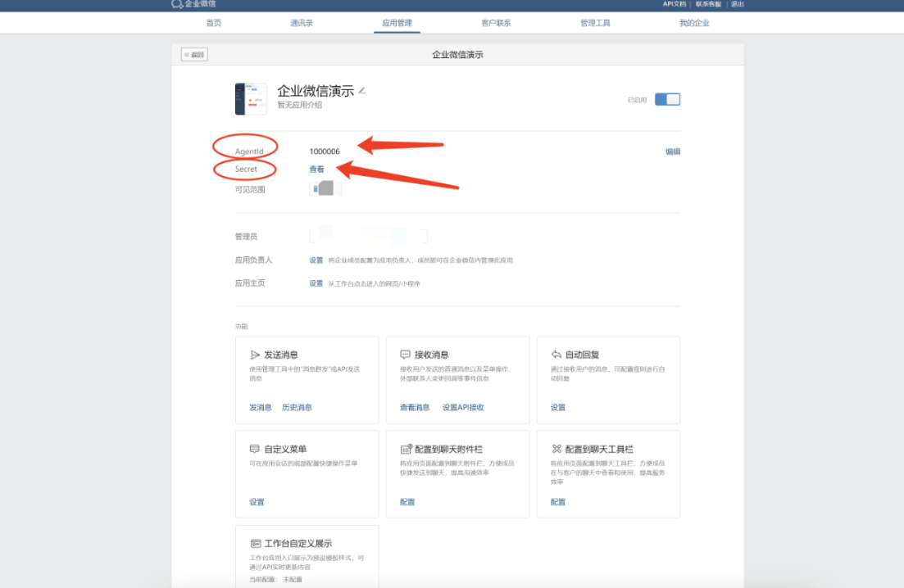The image size is (904, 588).
Task: Switch to the 通讯录 tab
Action: (x=302, y=23)
